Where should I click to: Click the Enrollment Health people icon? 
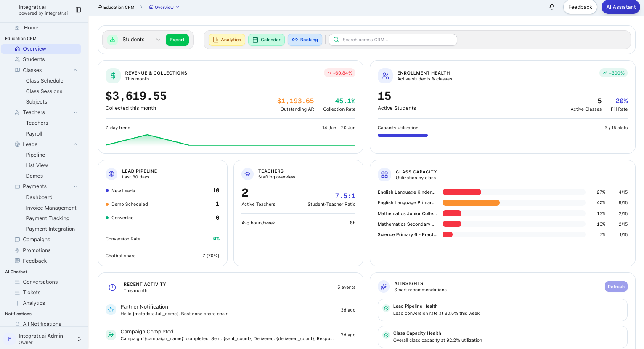[x=385, y=76]
